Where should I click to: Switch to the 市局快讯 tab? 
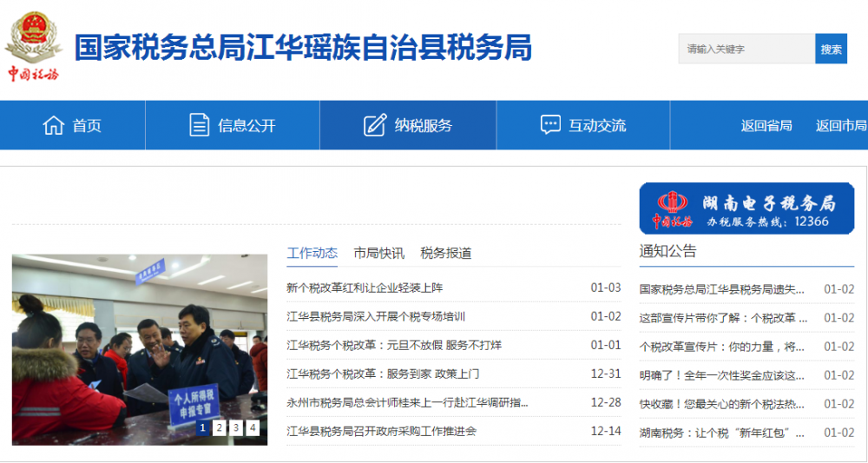(379, 253)
